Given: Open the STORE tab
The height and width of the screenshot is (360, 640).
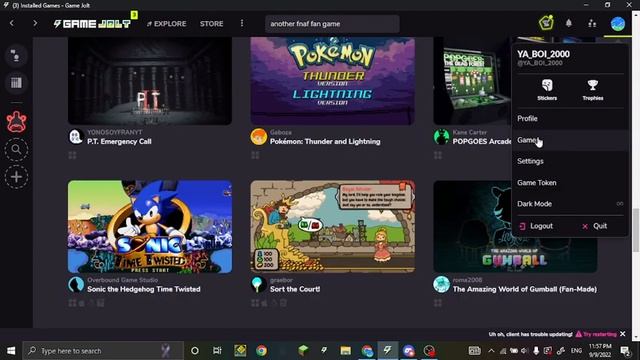Looking at the screenshot, I should tap(211, 24).
